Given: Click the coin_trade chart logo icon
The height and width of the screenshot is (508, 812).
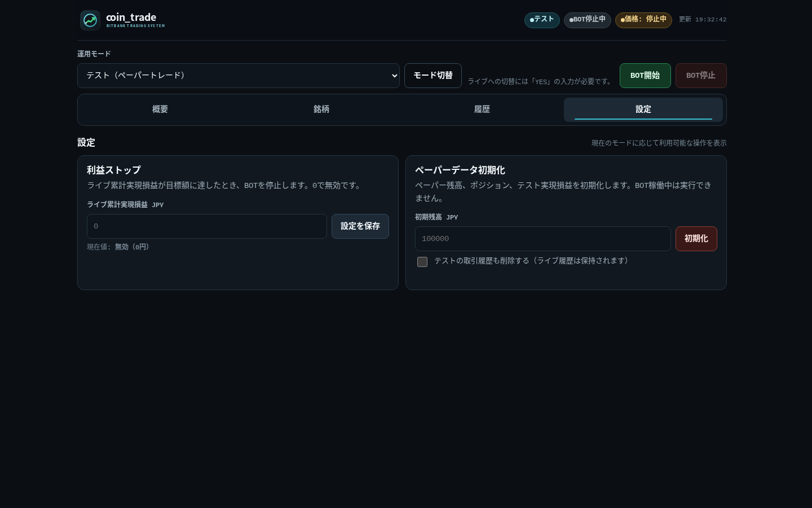Looking at the screenshot, I should (x=90, y=20).
